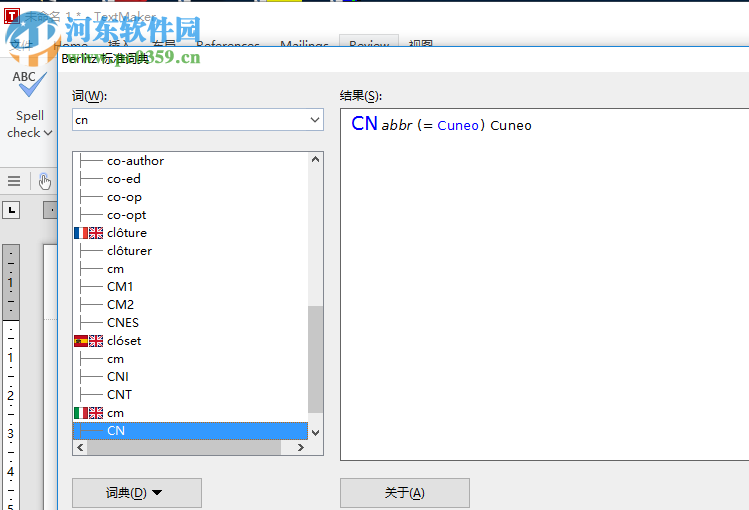Click the horizontal scrollbar thumb in word list
Screen dimensions: 749x510
(x=184, y=447)
